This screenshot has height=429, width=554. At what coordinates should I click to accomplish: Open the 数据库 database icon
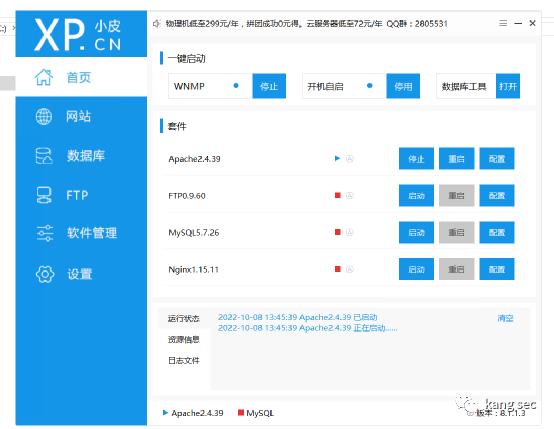pos(44,156)
